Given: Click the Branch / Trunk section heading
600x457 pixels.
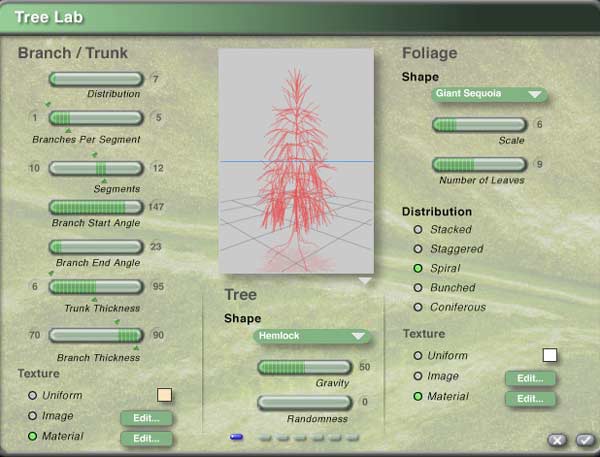Looking at the screenshot, I should [73, 53].
